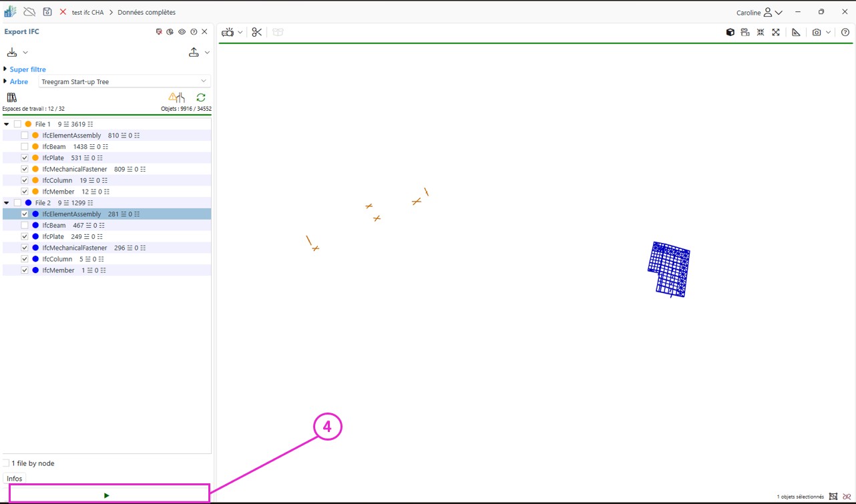Enable the '1 file by node' checkbox
Screen dimensions: 856x504
pos(6,463)
